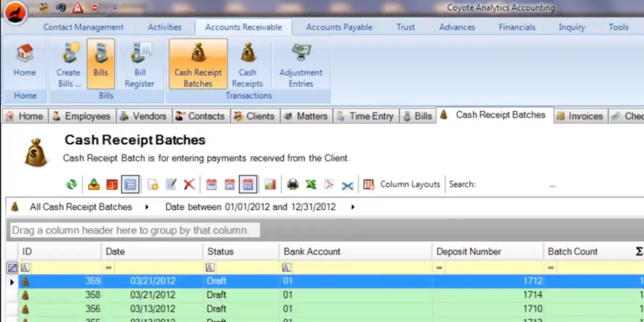Open Column Layouts
644x322 pixels.
(x=402, y=184)
